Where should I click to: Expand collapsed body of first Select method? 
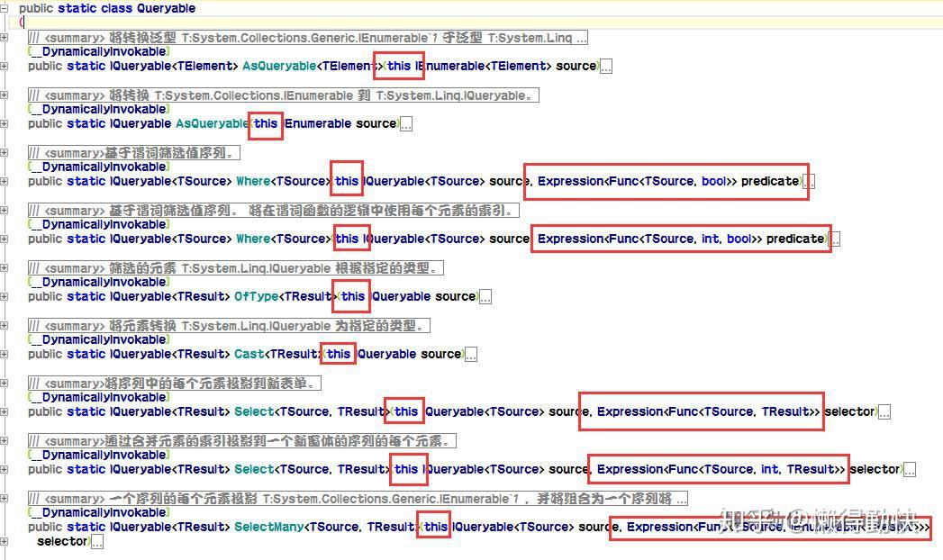coord(883,411)
